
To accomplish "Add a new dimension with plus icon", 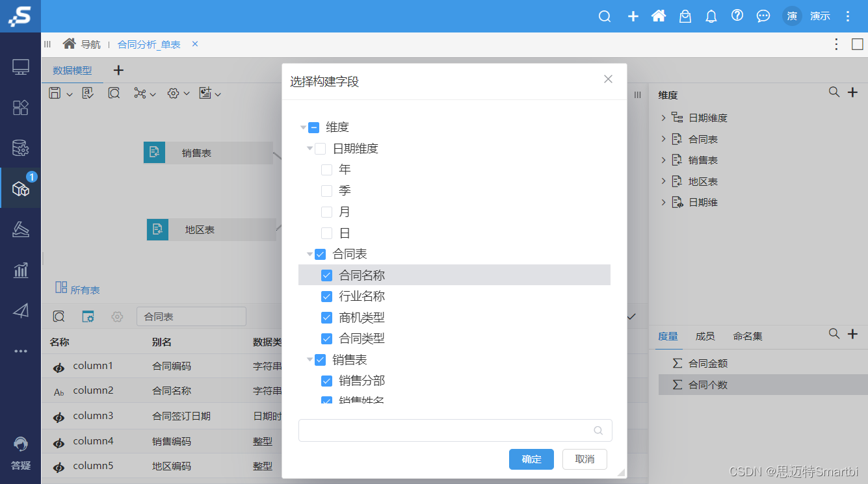I will point(853,93).
